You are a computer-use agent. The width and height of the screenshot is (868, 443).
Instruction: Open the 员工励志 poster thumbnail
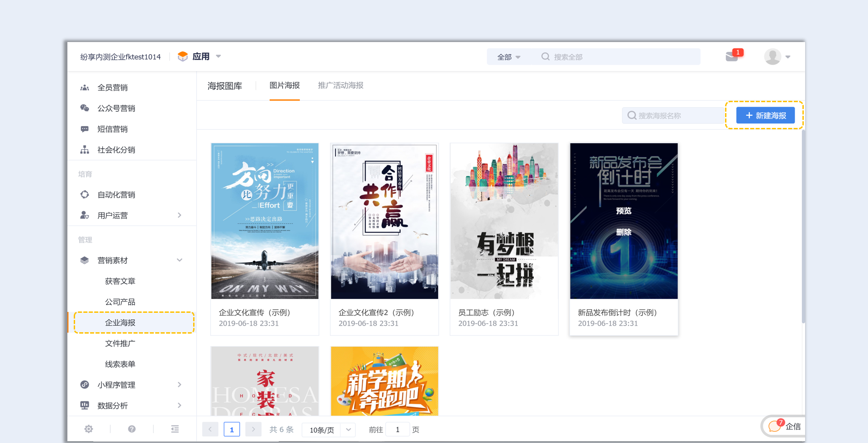[x=504, y=221]
